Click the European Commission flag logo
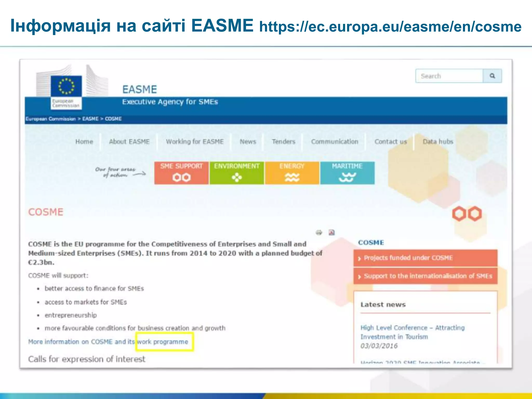Viewport: 532px width, 399px height. coord(66,86)
